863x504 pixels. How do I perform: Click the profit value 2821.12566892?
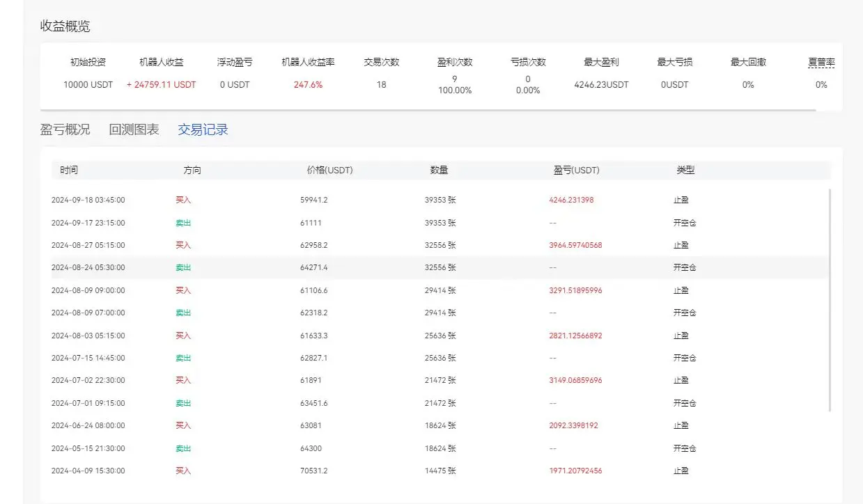pyautogui.click(x=575, y=336)
